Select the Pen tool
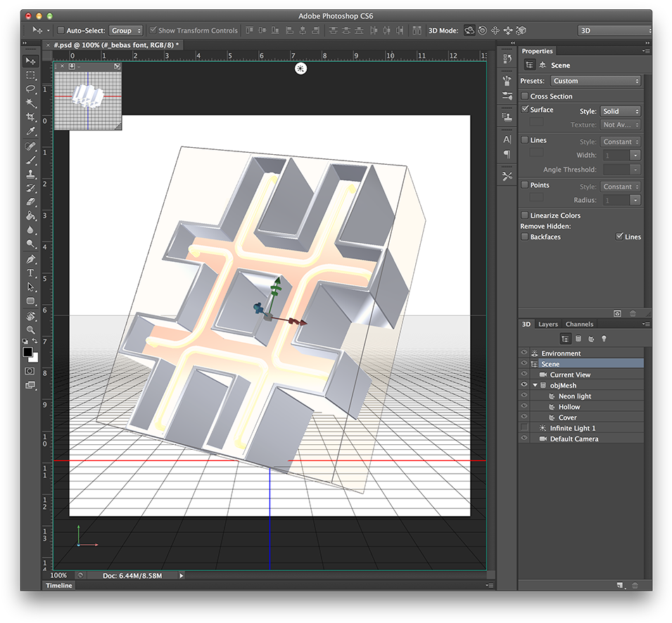This screenshot has height=623, width=672. tap(30, 259)
